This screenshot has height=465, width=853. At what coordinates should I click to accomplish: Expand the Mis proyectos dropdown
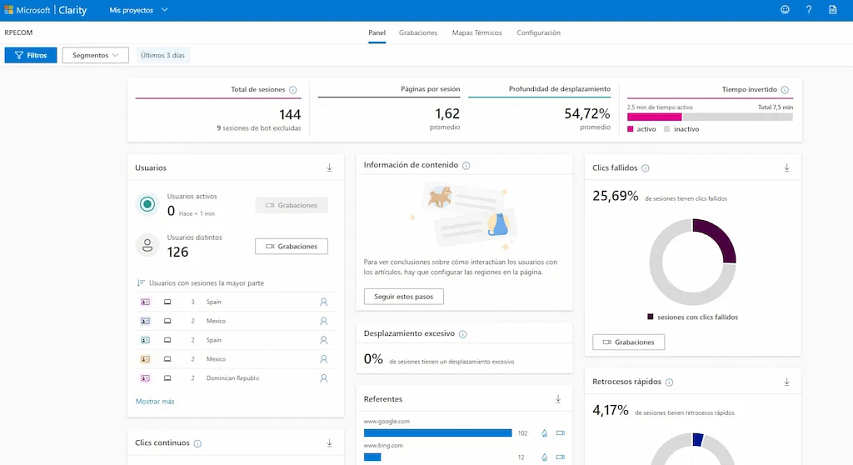pyautogui.click(x=138, y=10)
